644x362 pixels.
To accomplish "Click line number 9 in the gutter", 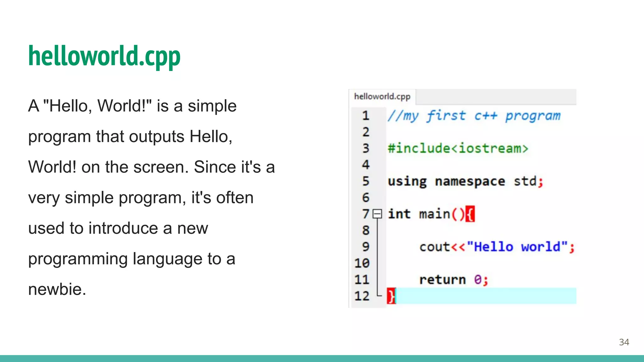I will point(365,247).
